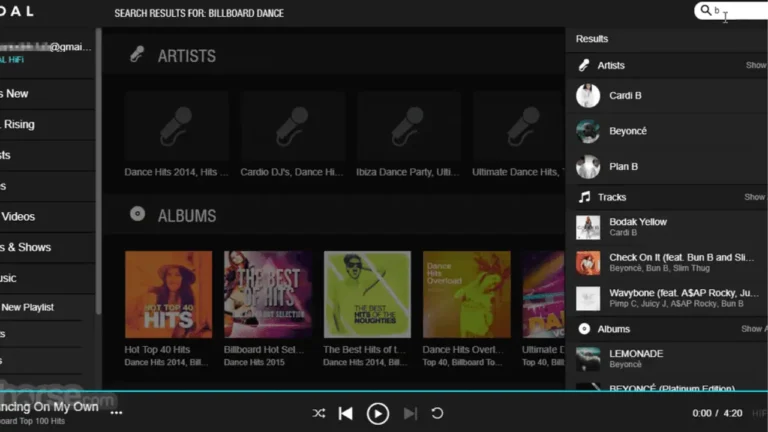Viewport: 768px width, 432px height.
Task: Open Rising in the sidebar
Action: [x=47, y=124]
